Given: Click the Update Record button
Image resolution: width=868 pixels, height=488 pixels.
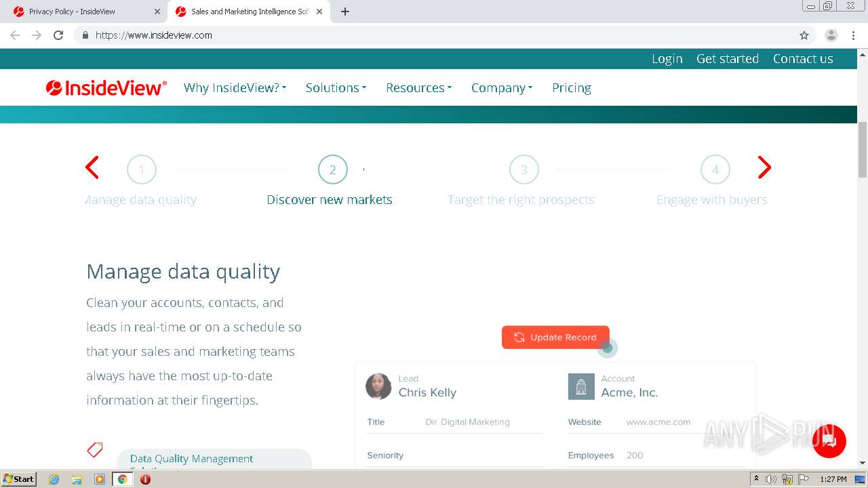Looking at the screenshot, I should pos(555,338).
